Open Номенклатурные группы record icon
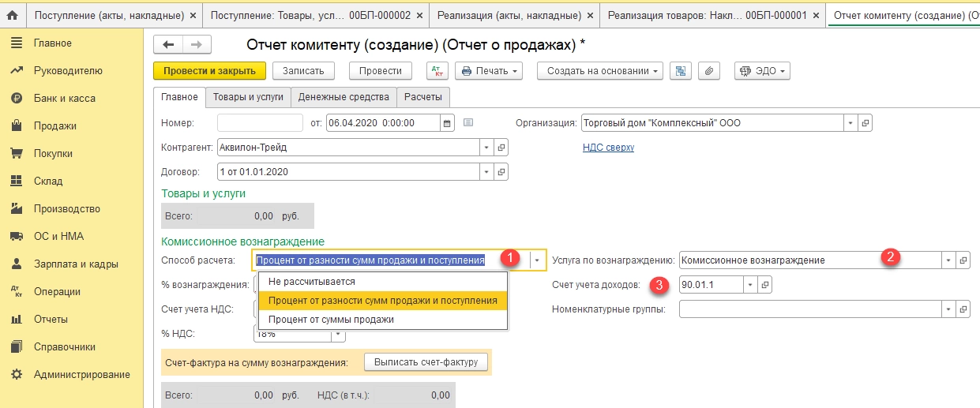The height and width of the screenshot is (408, 980). coord(963,309)
